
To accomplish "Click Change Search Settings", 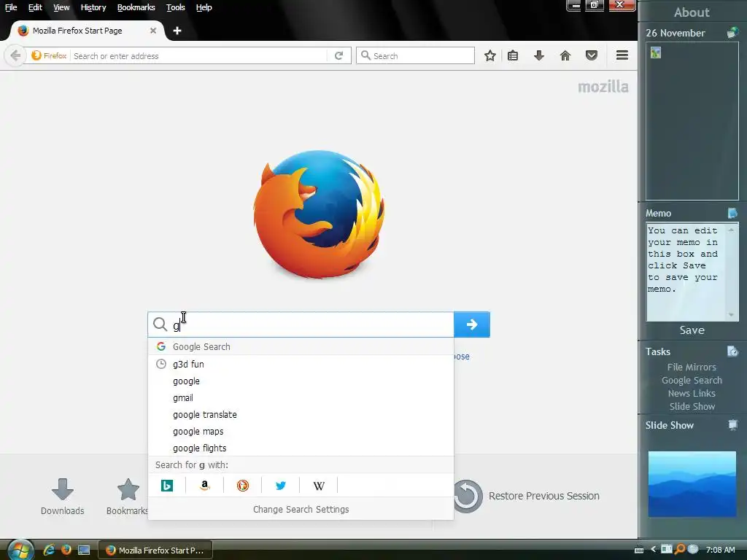I will click(301, 509).
